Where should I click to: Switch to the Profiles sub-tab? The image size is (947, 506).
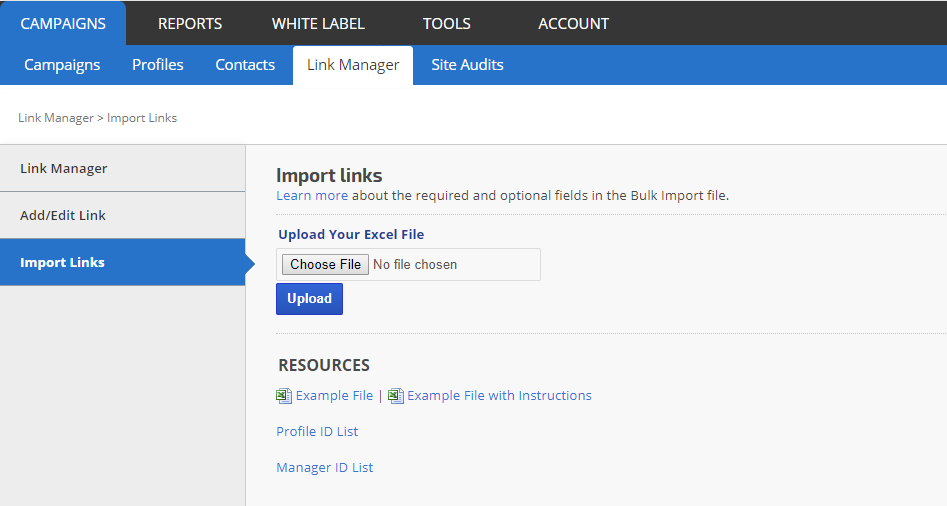coord(158,65)
